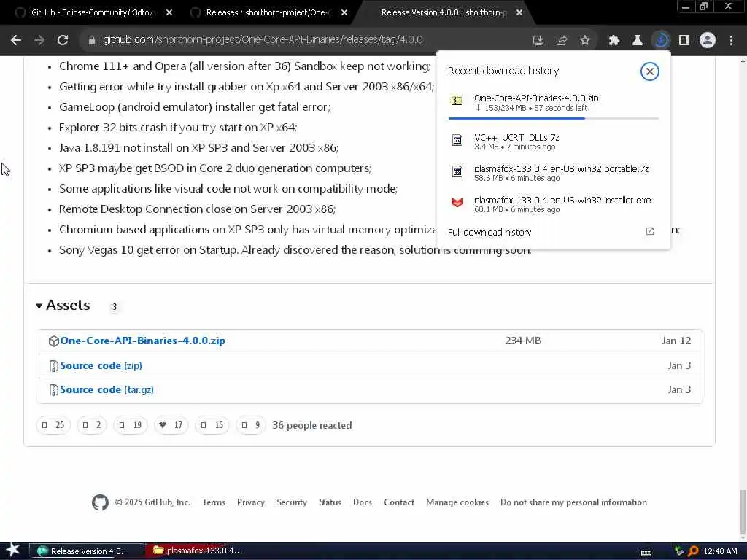Click the zip file icon beside Source code (zip)
747x560 pixels.
pyautogui.click(x=54, y=366)
